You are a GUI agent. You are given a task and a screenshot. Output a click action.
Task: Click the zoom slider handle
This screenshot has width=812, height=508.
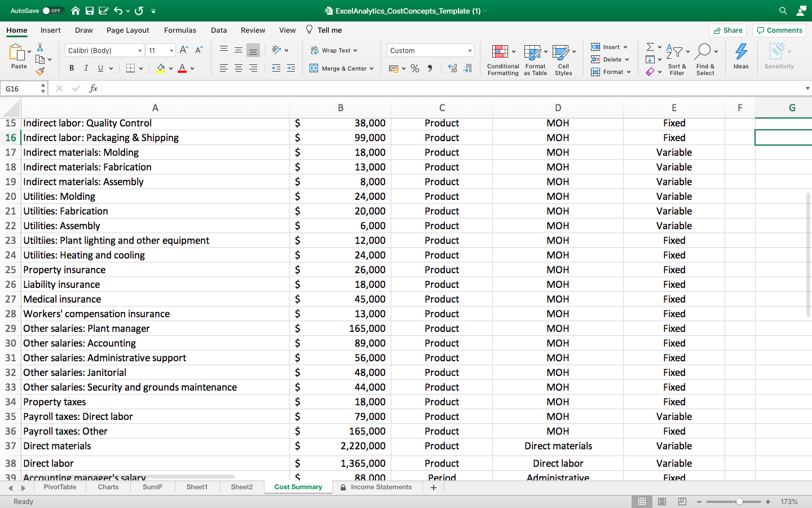click(x=739, y=501)
